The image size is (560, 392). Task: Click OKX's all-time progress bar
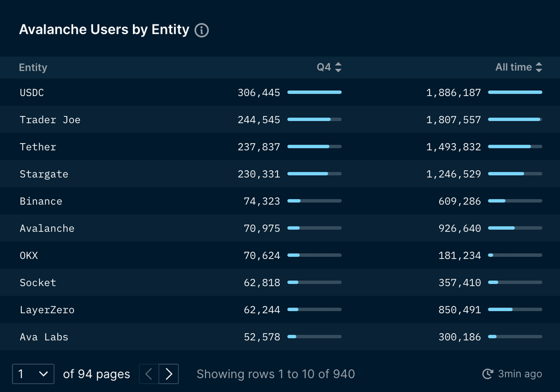coord(515,255)
